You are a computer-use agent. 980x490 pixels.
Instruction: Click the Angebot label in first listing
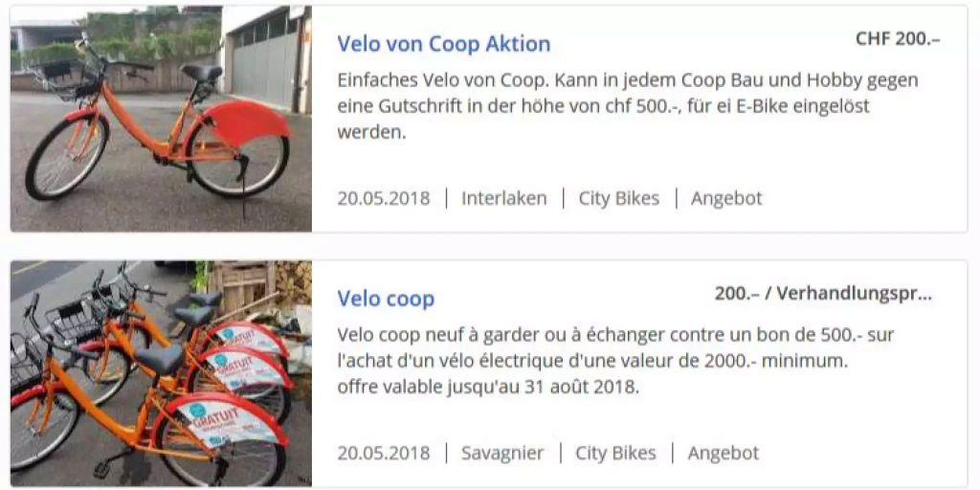pos(726,198)
